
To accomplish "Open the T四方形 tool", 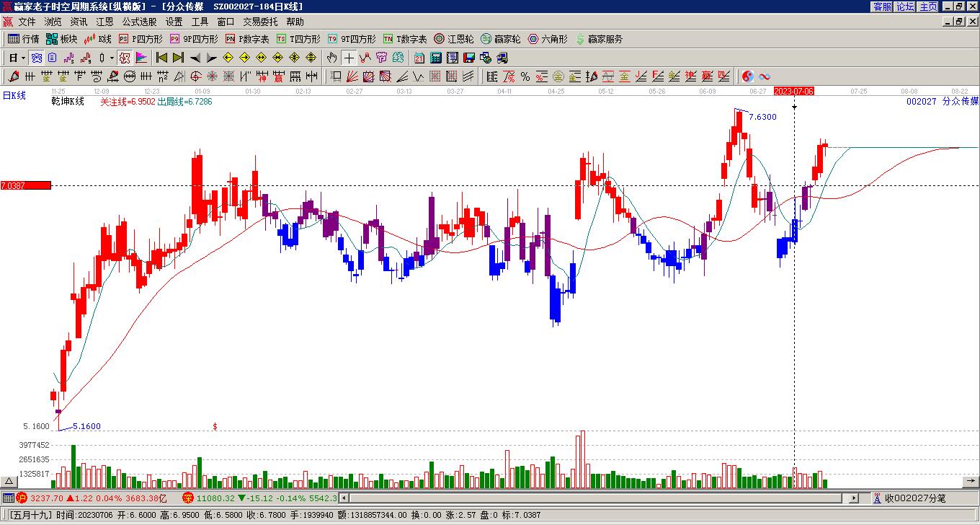I will point(298,39).
